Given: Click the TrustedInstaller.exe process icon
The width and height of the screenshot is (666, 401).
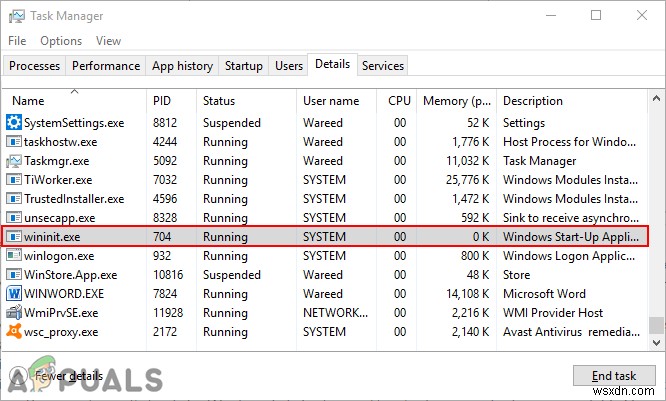Looking at the screenshot, I should (x=14, y=198).
